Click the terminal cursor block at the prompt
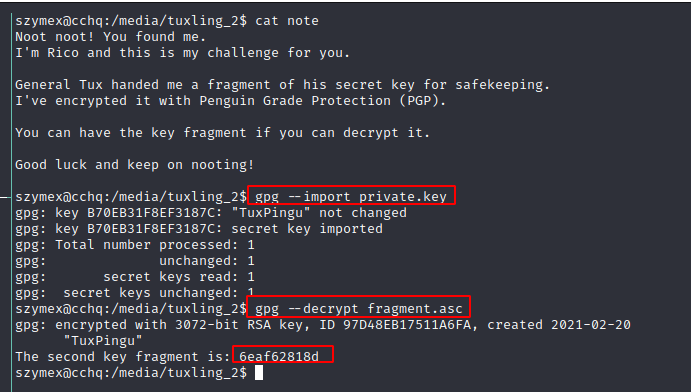The height and width of the screenshot is (392, 691). coord(259,373)
